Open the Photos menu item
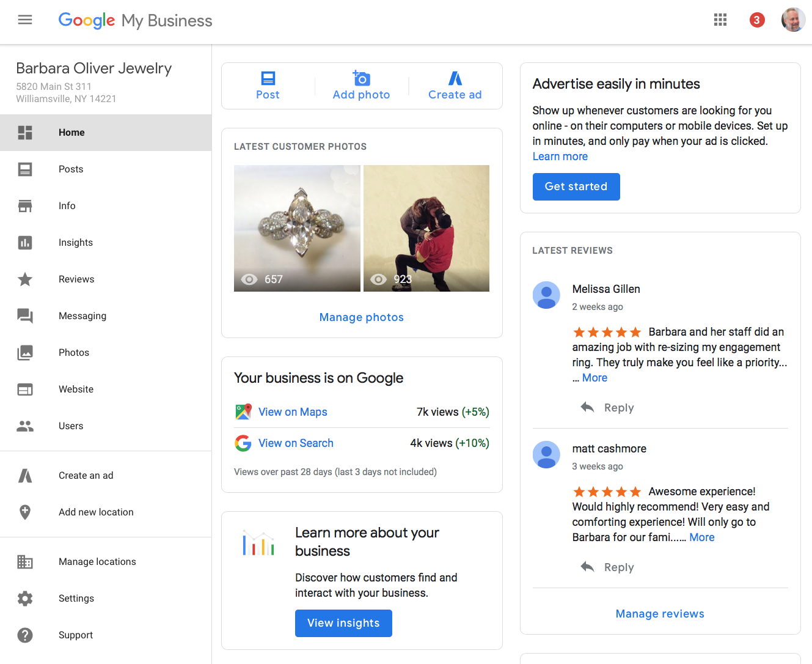This screenshot has height=664, width=812. point(106,353)
